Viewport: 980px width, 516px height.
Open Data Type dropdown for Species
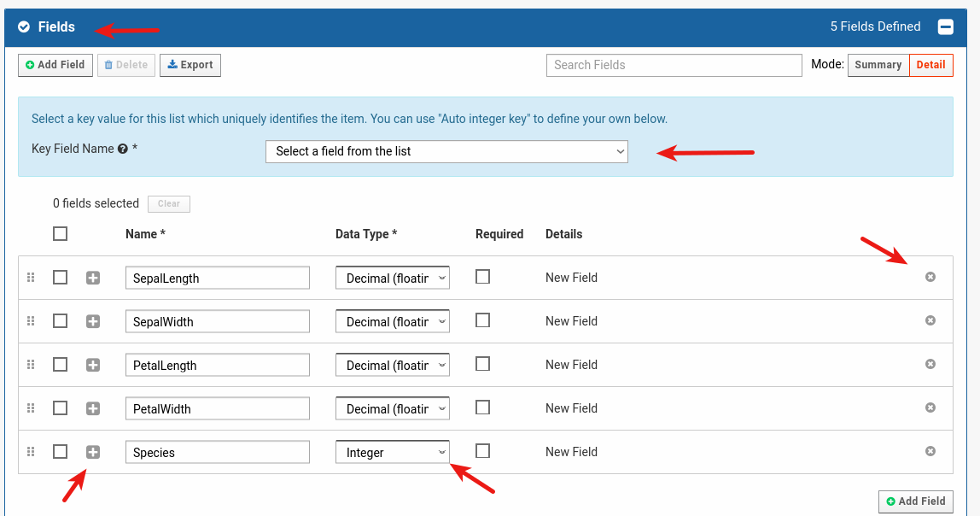pyautogui.click(x=393, y=453)
